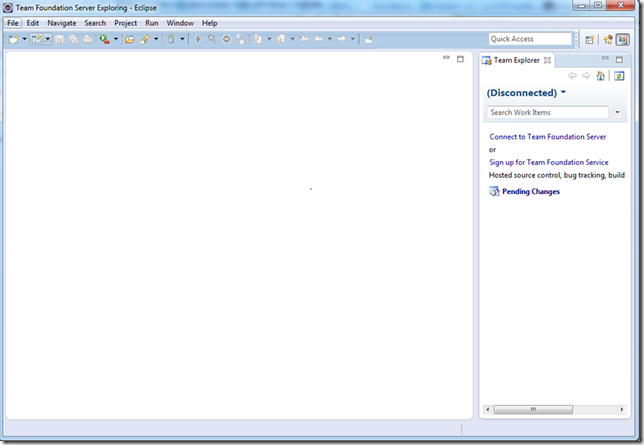Click Sign up for Team Foundation Service

[548, 162]
